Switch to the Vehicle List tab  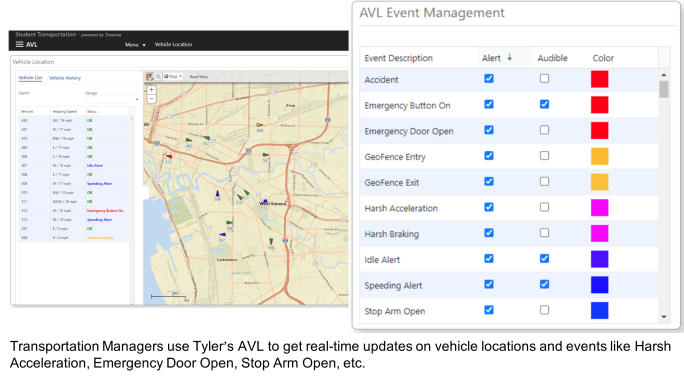(x=30, y=78)
